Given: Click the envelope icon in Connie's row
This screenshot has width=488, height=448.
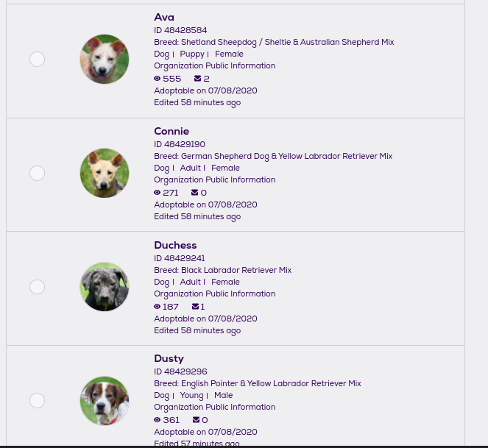Looking at the screenshot, I should click(x=195, y=193).
